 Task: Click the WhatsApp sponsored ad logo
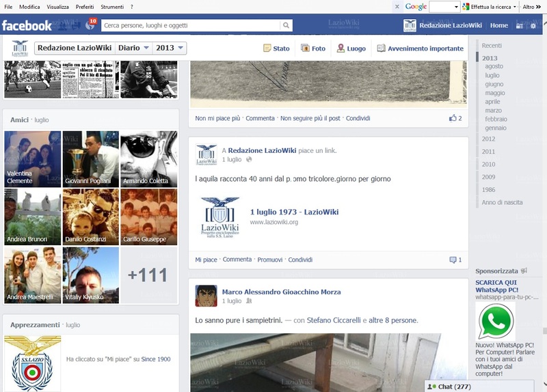[495, 322]
